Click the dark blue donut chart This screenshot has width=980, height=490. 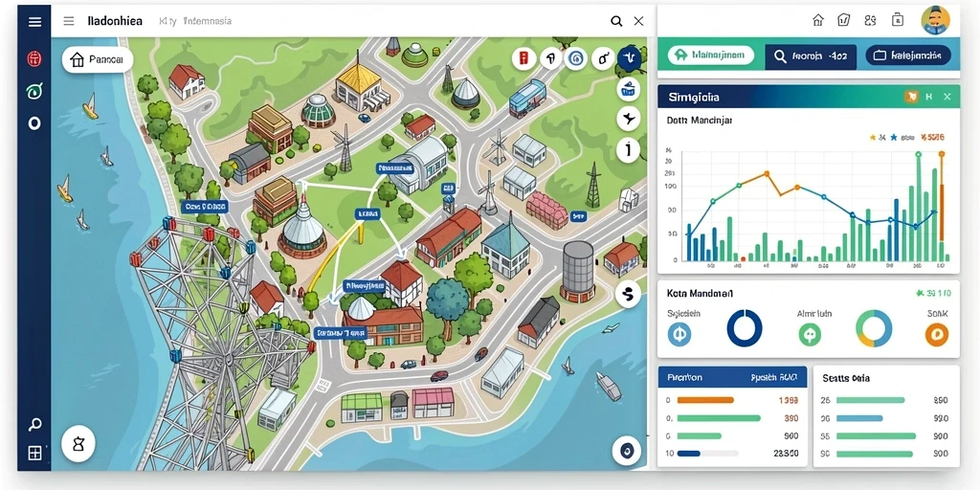point(745,328)
